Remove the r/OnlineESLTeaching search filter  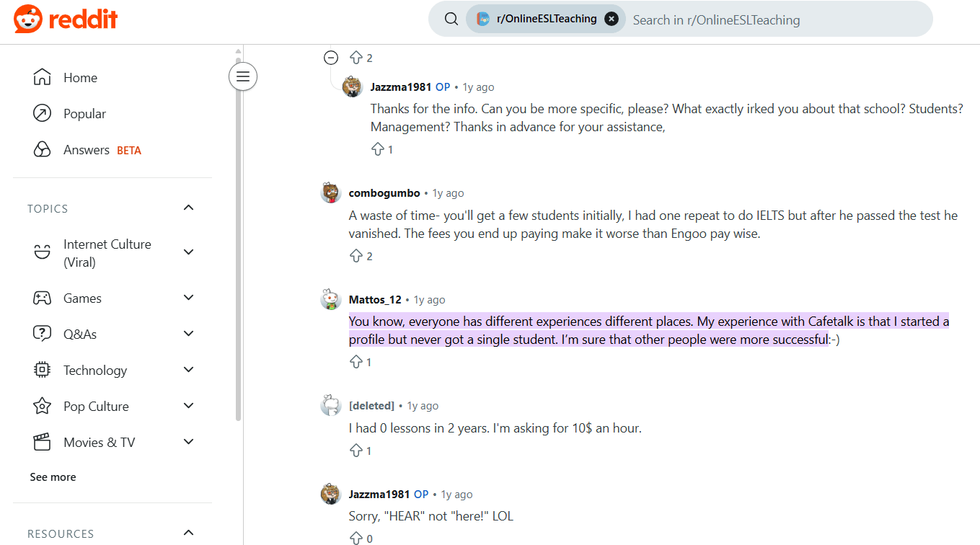pyautogui.click(x=612, y=19)
